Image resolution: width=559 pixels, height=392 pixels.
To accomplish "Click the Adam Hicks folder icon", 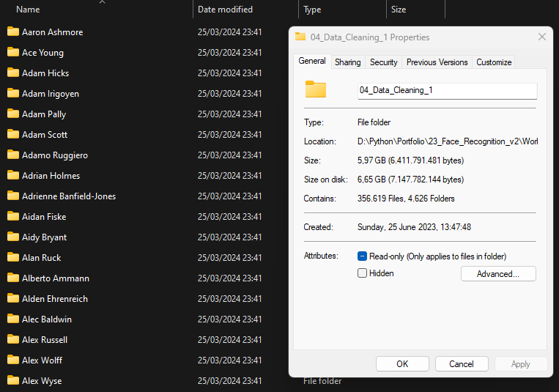I will (x=13, y=73).
